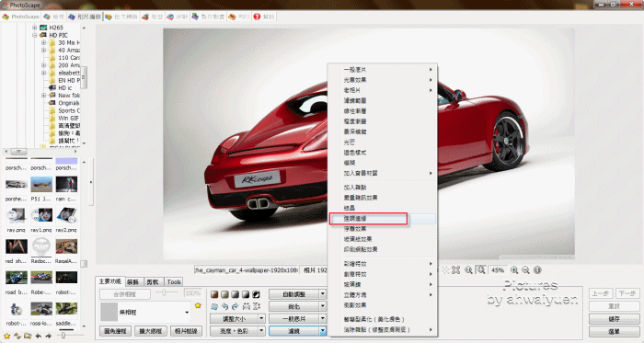Click the 圓角邊框 button
The image size is (644, 343).
(115, 331)
